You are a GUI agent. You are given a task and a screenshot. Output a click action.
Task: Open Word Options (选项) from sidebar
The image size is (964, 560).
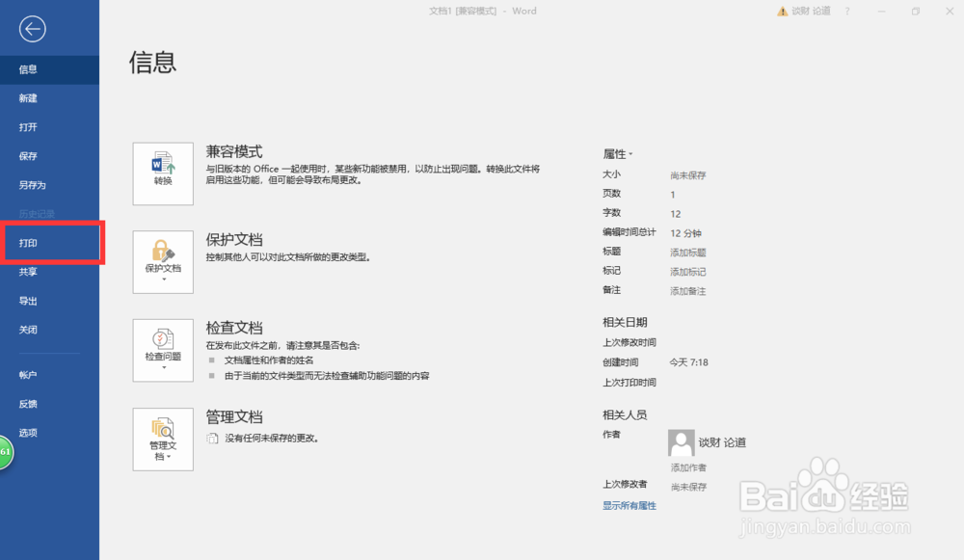pyautogui.click(x=27, y=433)
